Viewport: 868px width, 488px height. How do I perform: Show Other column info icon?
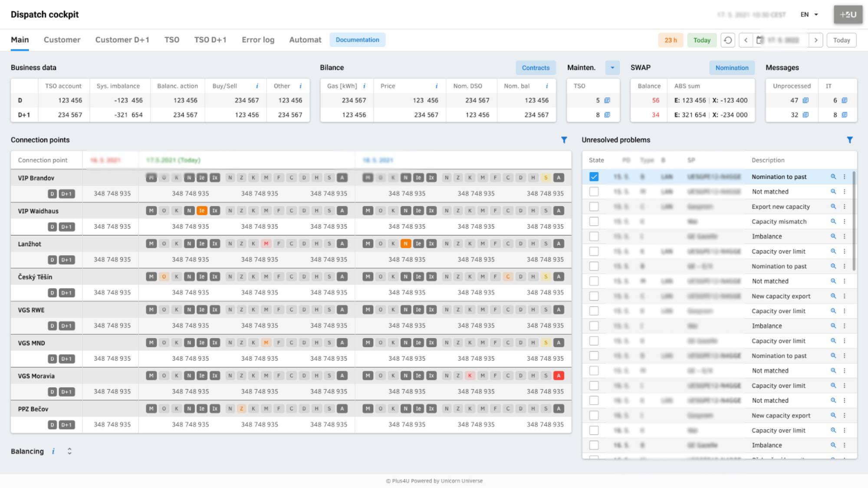tap(300, 86)
